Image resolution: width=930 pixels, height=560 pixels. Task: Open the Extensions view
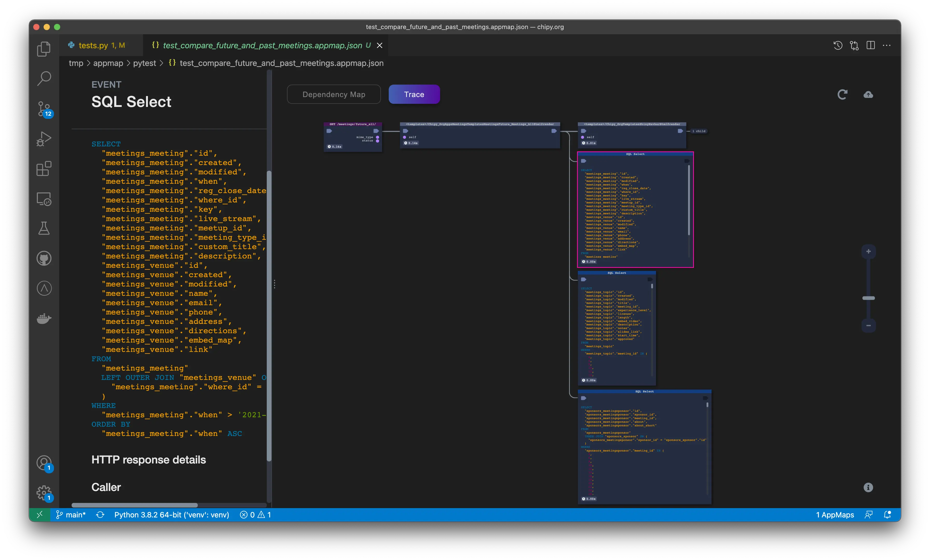(x=44, y=169)
